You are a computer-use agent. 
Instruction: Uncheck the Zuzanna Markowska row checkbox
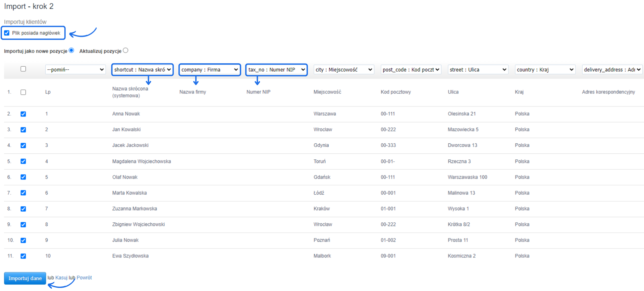[x=23, y=209]
